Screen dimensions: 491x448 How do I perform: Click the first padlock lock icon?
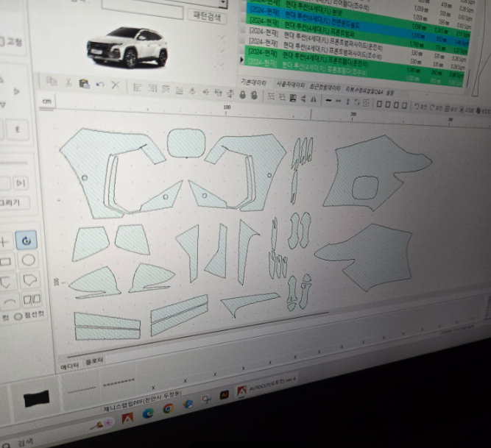click(242, 94)
